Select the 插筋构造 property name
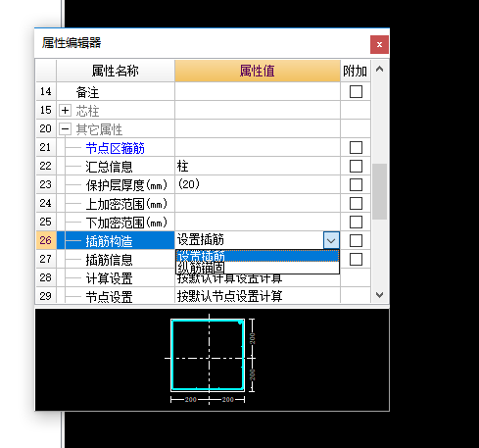Screen dimensions: 479x448 click(x=109, y=241)
